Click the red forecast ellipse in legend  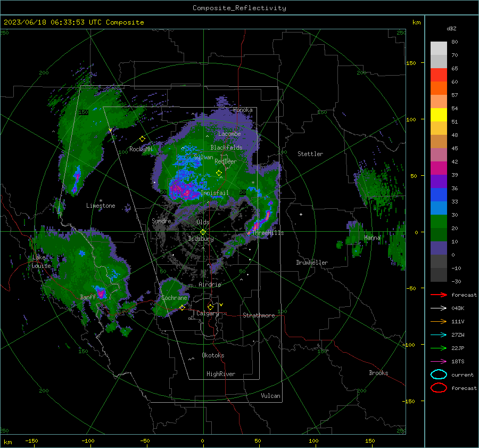point(439,388)
